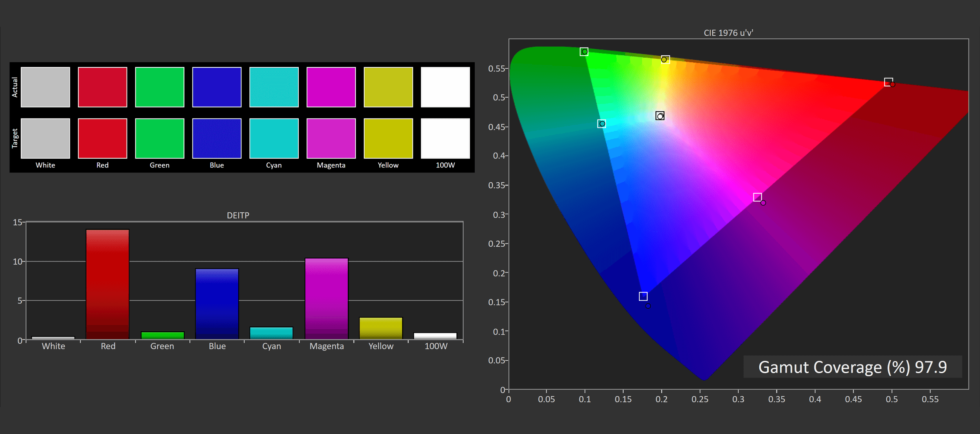The width and height of the screenshot is (980, 434).
Task: Select the Target Yellow color swatch
Action: pyautogui.click(x=388, y=138)
